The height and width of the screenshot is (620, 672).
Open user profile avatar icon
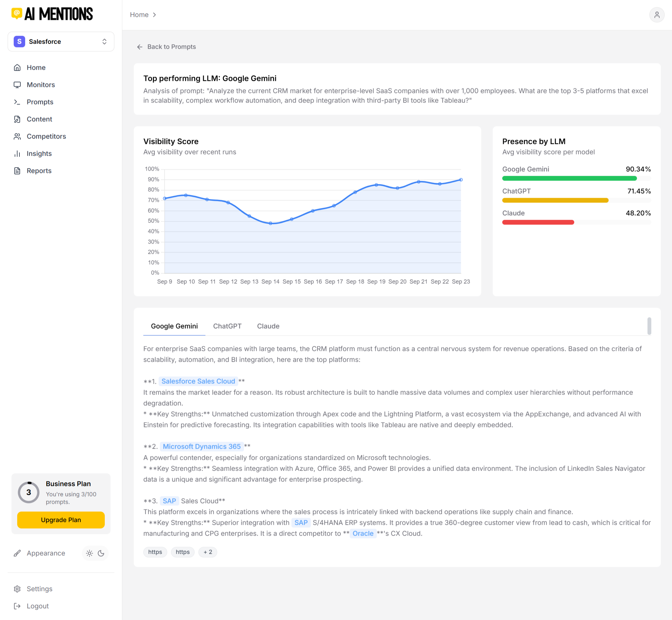[x=657, y=15]
